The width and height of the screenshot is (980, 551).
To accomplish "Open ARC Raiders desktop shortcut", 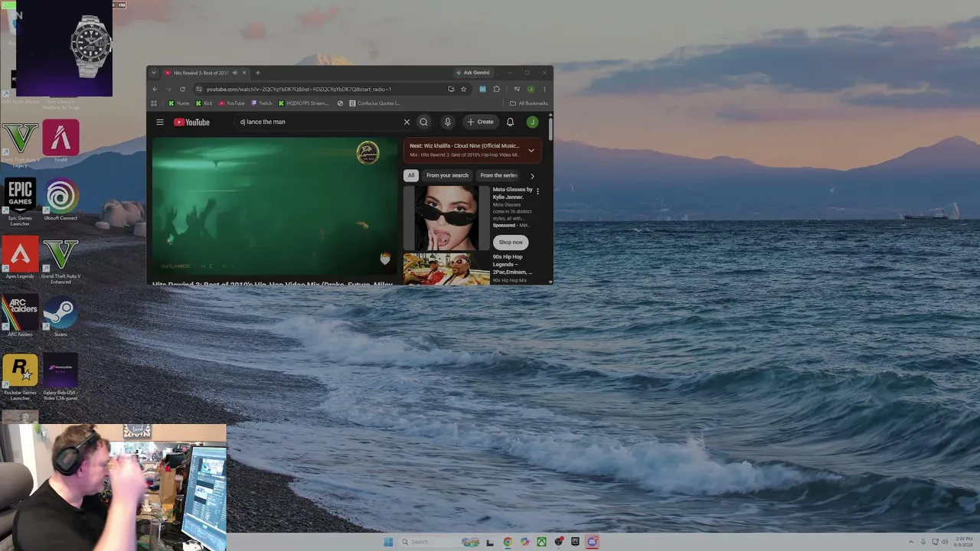I will point(21,316).
